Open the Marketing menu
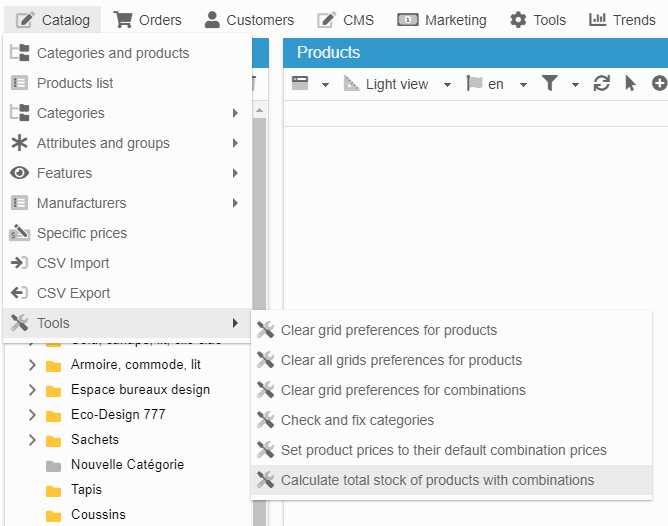Screen dimensions: 668x526 click(x=442, y=20)
